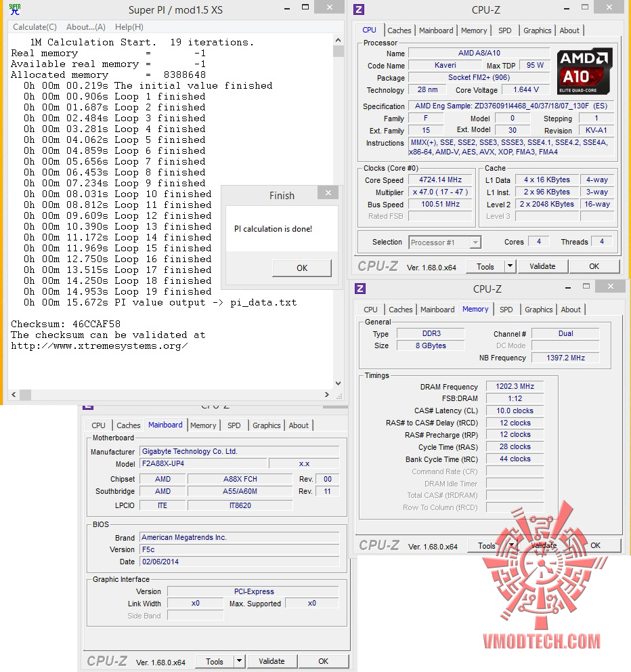
Task: Click Tools button in CPU-Z CPU window
Action: [x=485, y=267]
